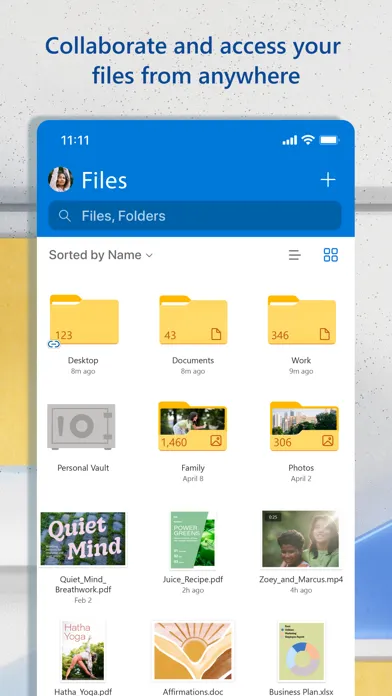This screenshot has height=696, width=392.
Task: Open the Business Plan spreadsheet thumbnail
Action: pos(301,651)
